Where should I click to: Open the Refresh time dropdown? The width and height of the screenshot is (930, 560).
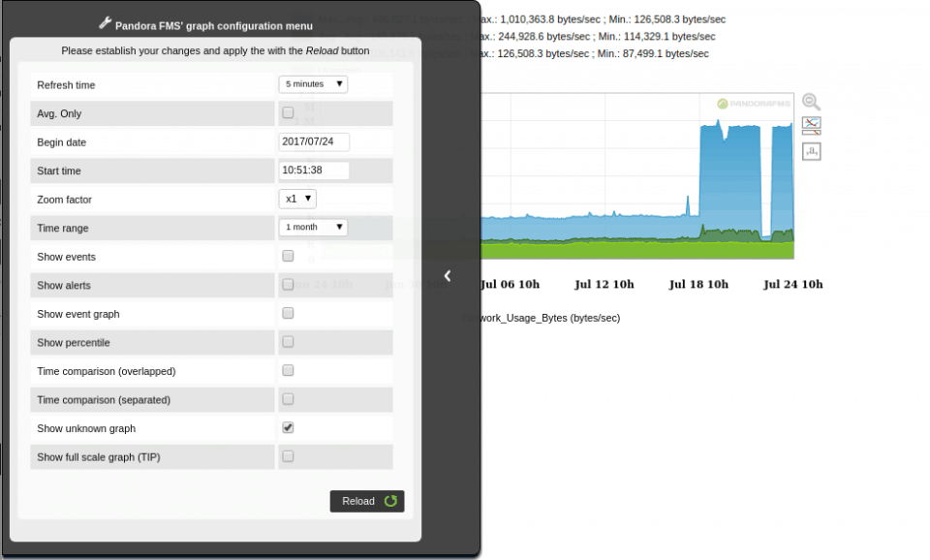pos(313,84)
